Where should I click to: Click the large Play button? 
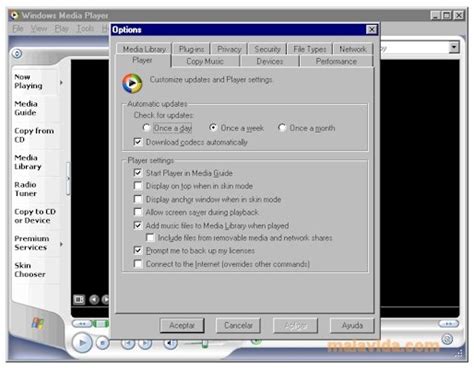[x=82, y=342]
